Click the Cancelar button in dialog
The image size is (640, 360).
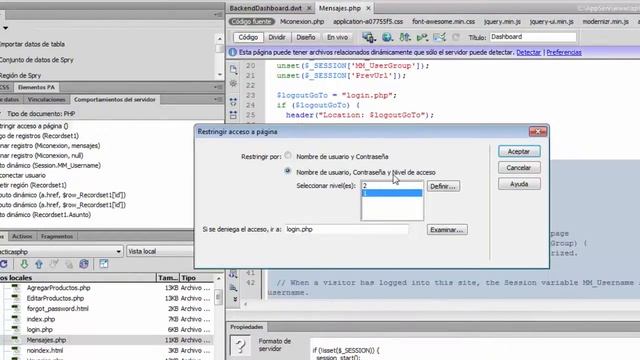point(519,168)
